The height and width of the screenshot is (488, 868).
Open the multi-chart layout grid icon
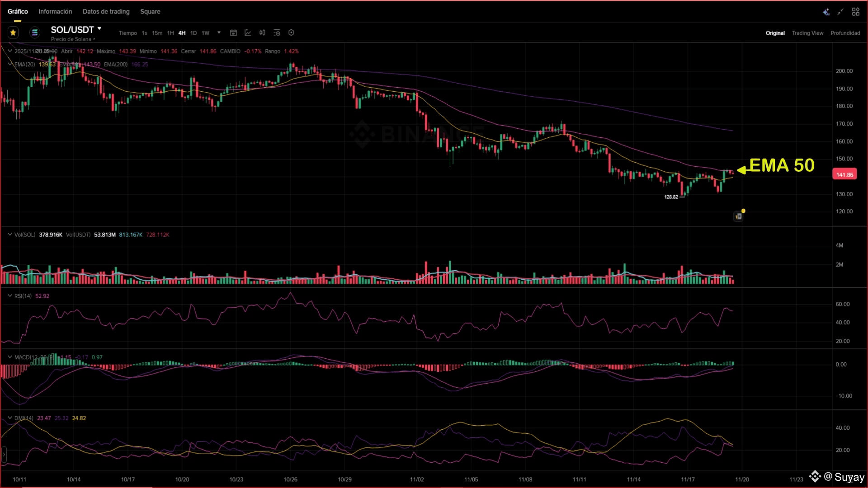855,12
